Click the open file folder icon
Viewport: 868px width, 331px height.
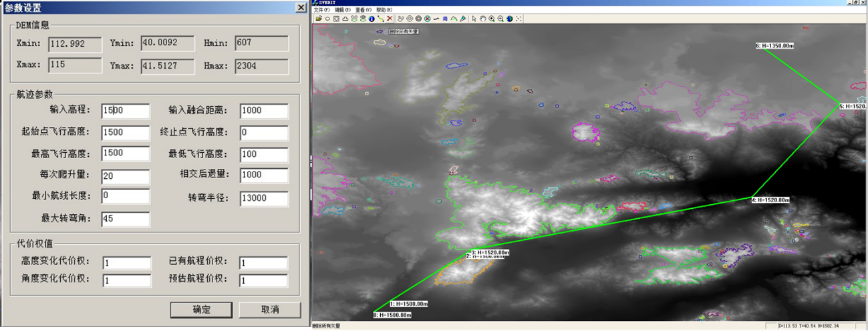point(319,19)
